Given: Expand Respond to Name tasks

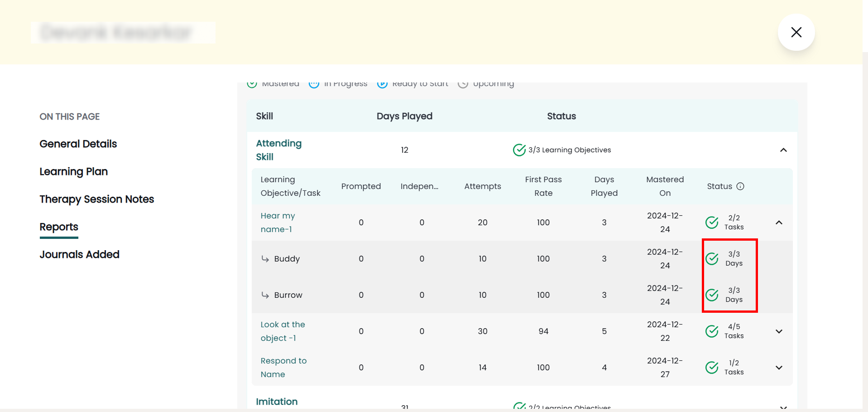Looking at the screenshot, I should pyautogui.click(x=779, y=368).
